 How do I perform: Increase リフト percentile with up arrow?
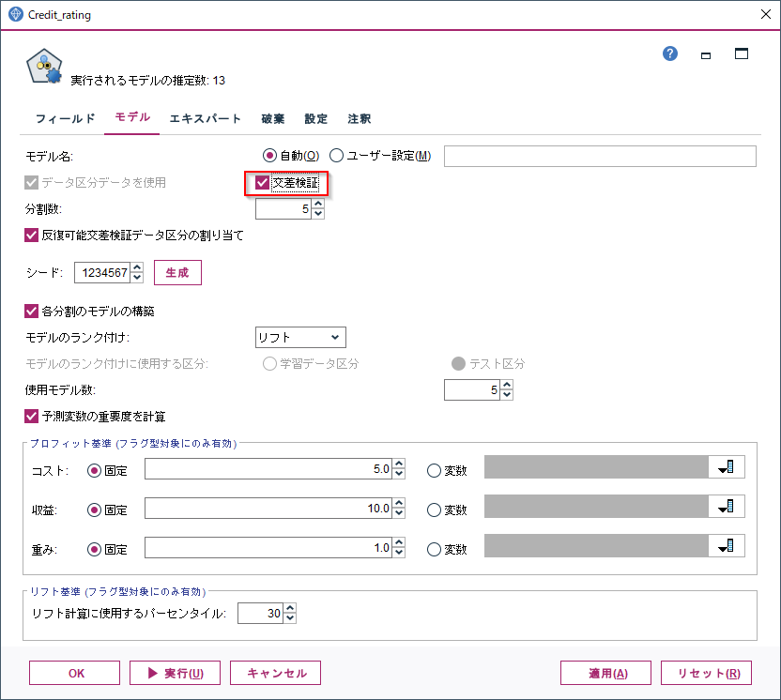(x=290, y=608)
